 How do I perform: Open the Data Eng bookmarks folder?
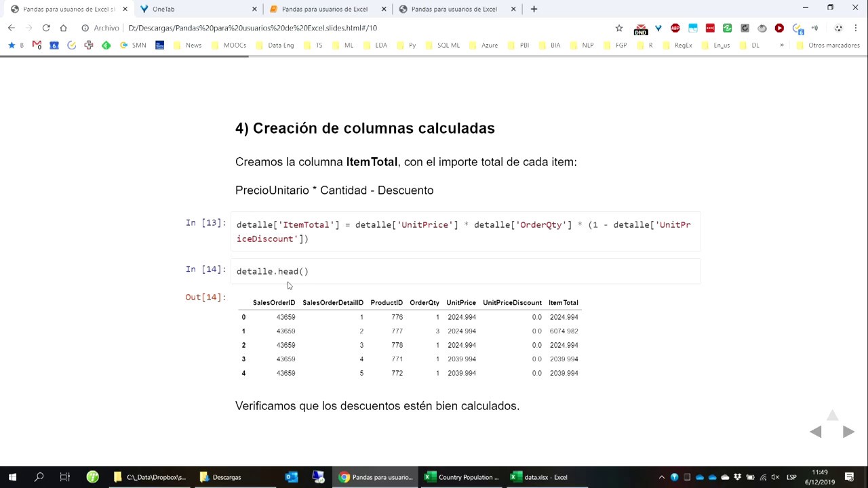click(275, 45)
